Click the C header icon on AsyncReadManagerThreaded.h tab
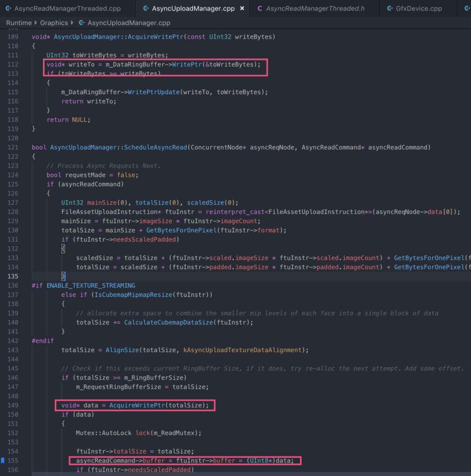The width and height of the screenshot is (471, 476). point(260,8)
